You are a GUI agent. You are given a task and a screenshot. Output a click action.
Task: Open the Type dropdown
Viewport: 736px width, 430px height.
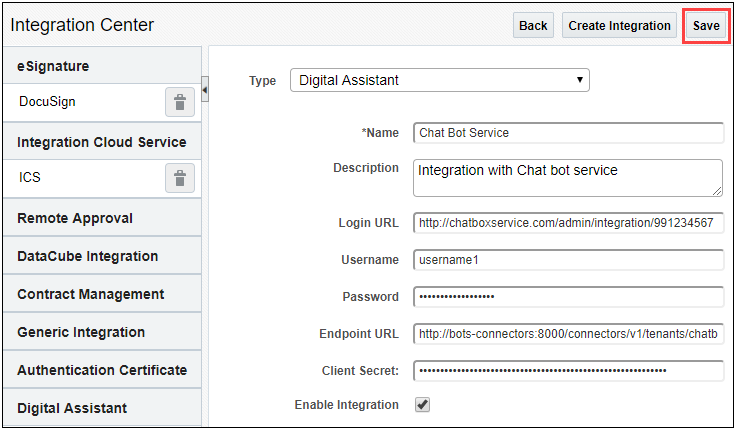pos(440,80)
